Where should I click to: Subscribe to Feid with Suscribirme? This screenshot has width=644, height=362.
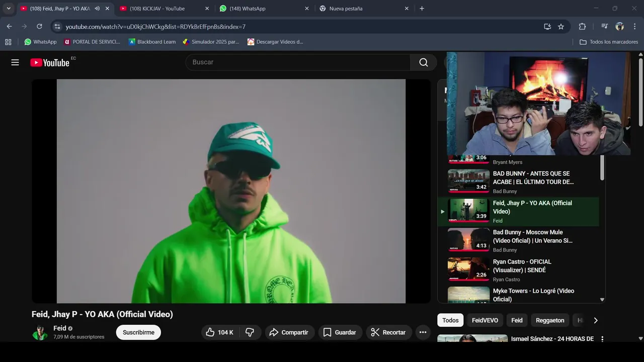pyautogui.click(x=138, y=332)
